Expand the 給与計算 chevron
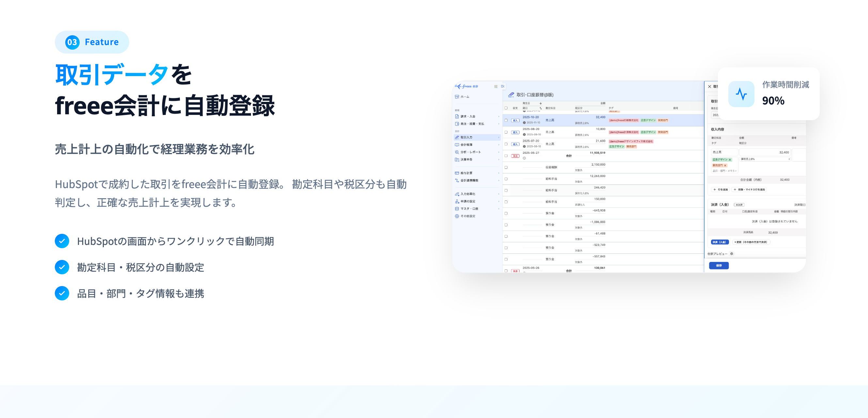The width and height of the screenshot is (868, 418). pyautogui.click(x=499, y=173)
